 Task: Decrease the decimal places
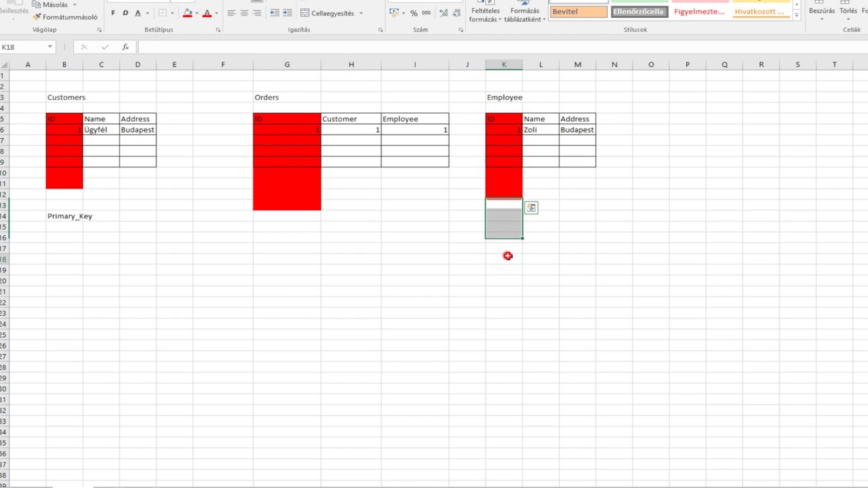(456, 13)
